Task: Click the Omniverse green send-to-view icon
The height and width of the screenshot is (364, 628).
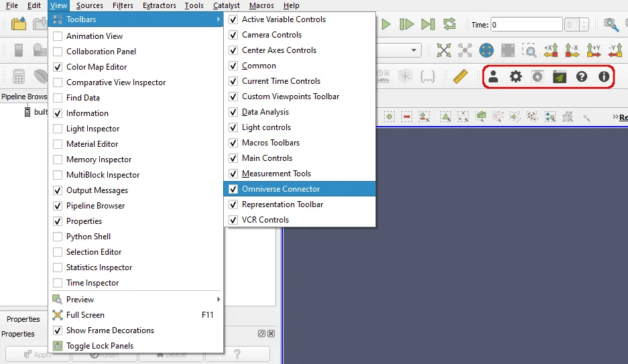Action: 560,76
